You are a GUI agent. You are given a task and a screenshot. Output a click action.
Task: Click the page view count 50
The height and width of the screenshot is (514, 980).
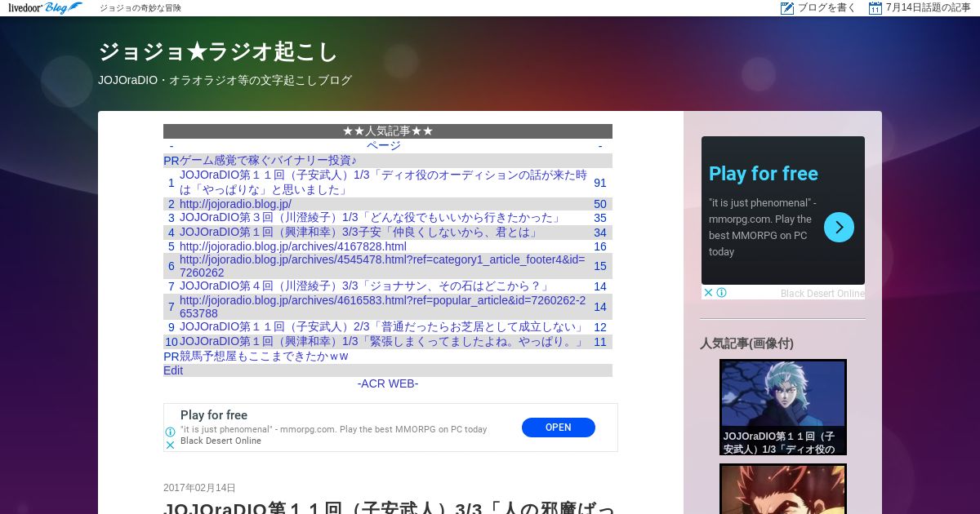point(600,204)
